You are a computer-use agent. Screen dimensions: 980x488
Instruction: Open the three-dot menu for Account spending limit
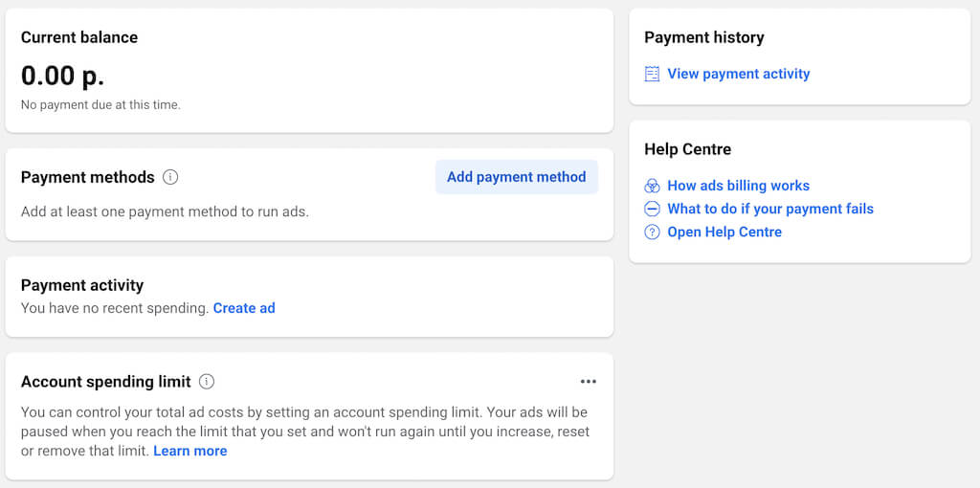tap(588, 382)
